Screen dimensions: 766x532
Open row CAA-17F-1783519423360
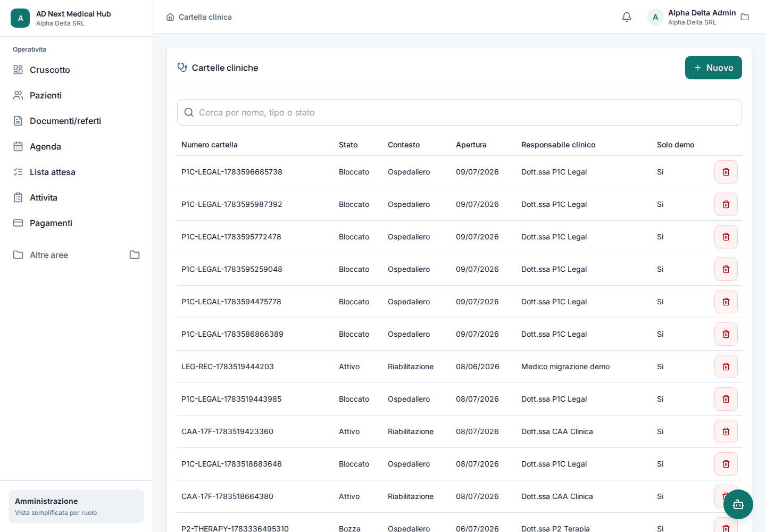point(460,431)
